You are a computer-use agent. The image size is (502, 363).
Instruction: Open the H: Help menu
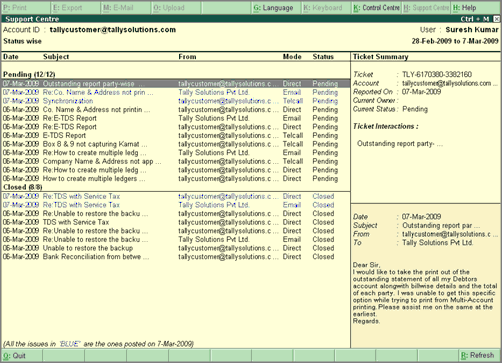[x=476, y=8]
